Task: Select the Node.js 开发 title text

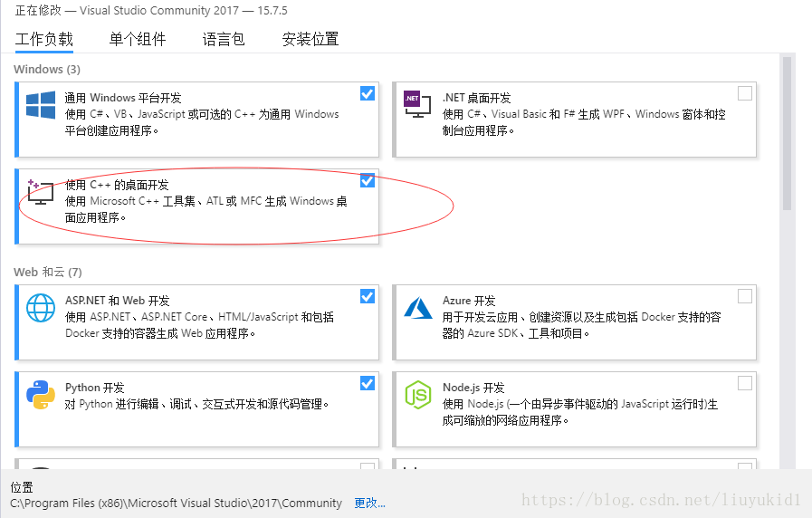Action: [x=473, y=388]
